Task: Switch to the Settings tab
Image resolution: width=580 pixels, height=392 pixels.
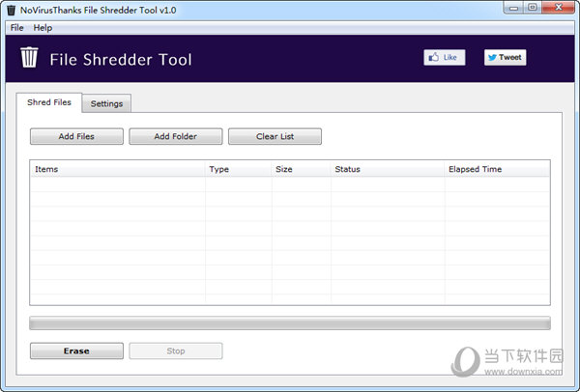Action: coord(106,103)
